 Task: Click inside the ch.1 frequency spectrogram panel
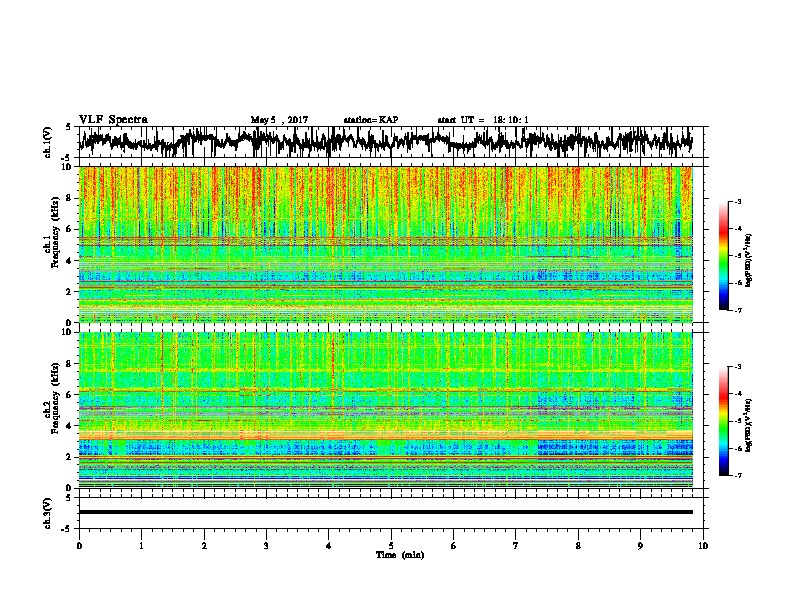coord(386,244)
